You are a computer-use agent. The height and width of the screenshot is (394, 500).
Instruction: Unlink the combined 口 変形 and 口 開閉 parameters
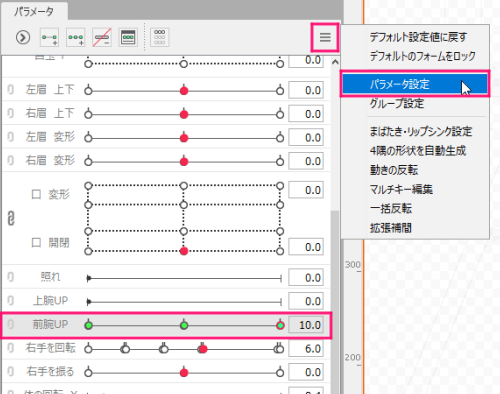11,219
